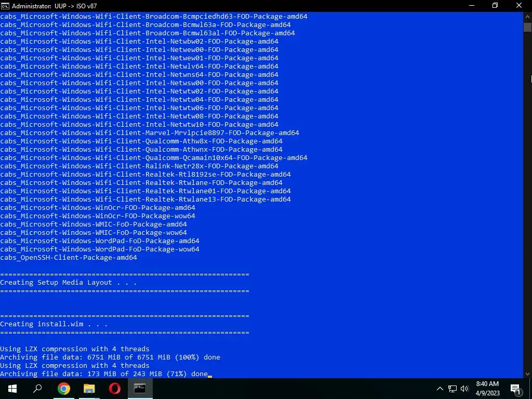Minimize the UUP -> ISO window
Viewport: 532px width, 399px height.
472,6
